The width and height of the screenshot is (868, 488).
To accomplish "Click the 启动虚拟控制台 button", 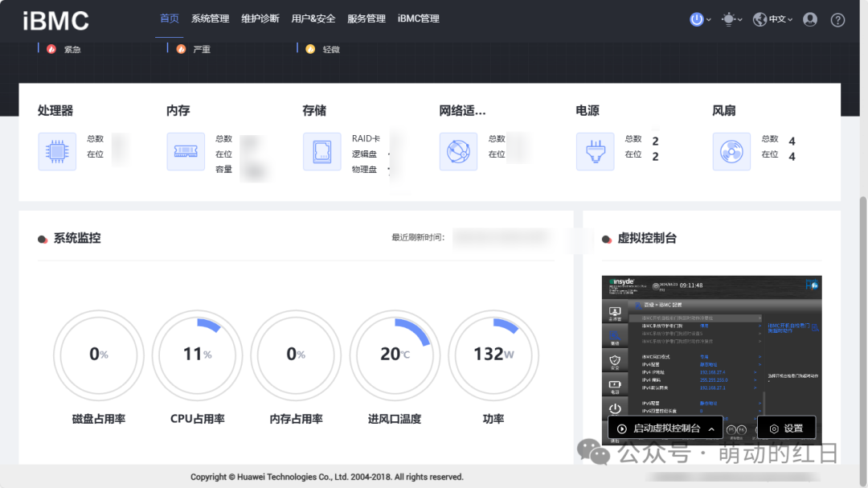I will (x=659, y=429).
